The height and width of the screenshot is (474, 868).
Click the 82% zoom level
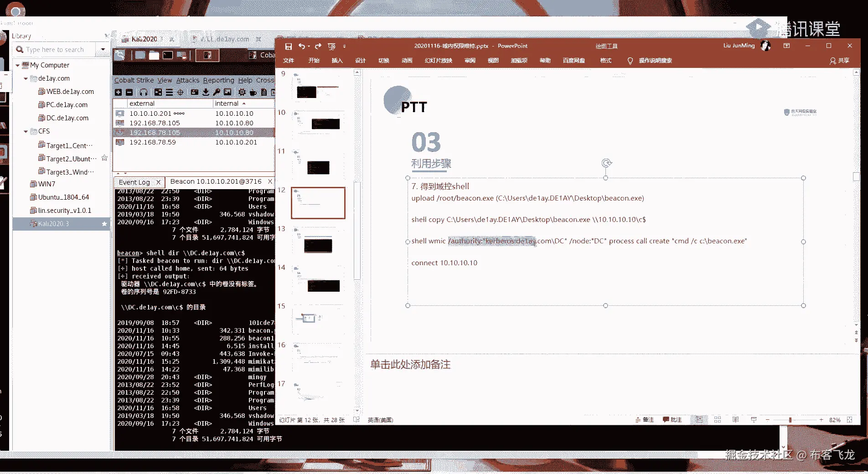pyautogui.click(x=835, y=420)
